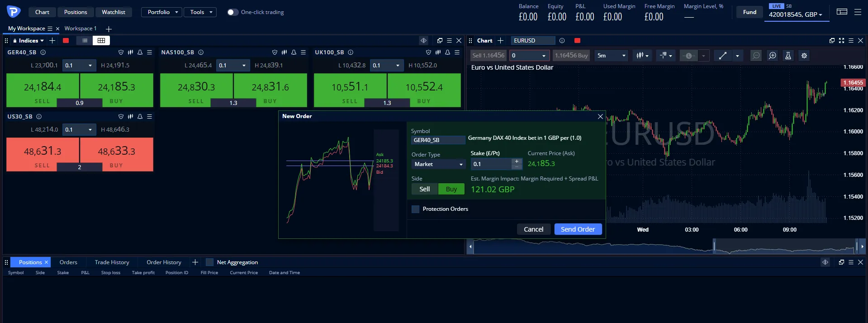Toggle chart panel fullscreen
This screenshot has height=323, width=868.
841,41
